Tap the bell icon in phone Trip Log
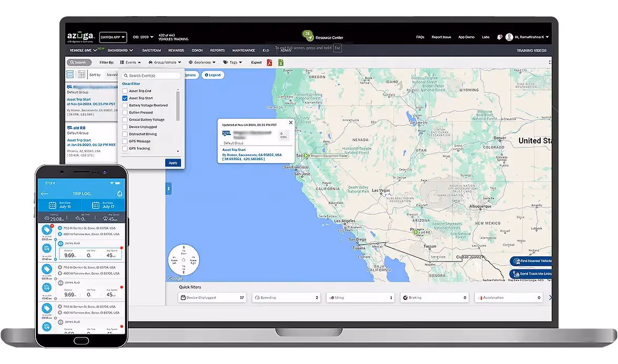The width and height of the screenshot is (618, 364). [119, 194]
